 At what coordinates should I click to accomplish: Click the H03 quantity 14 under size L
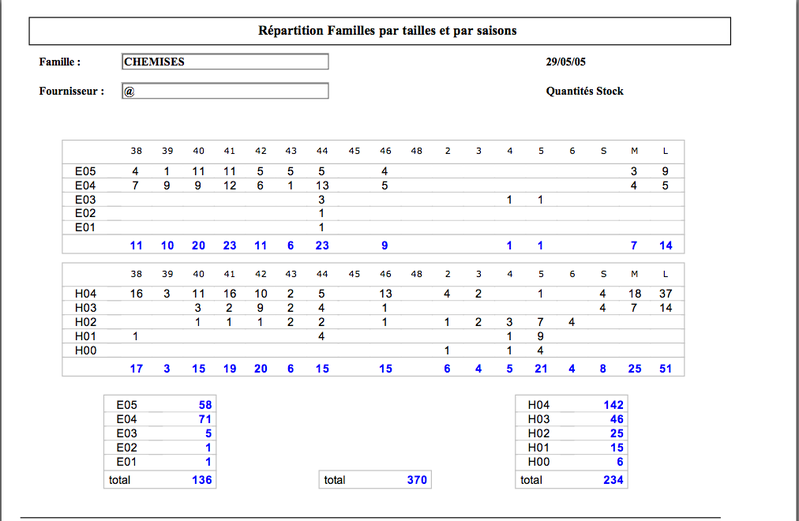tap(665, 308)
